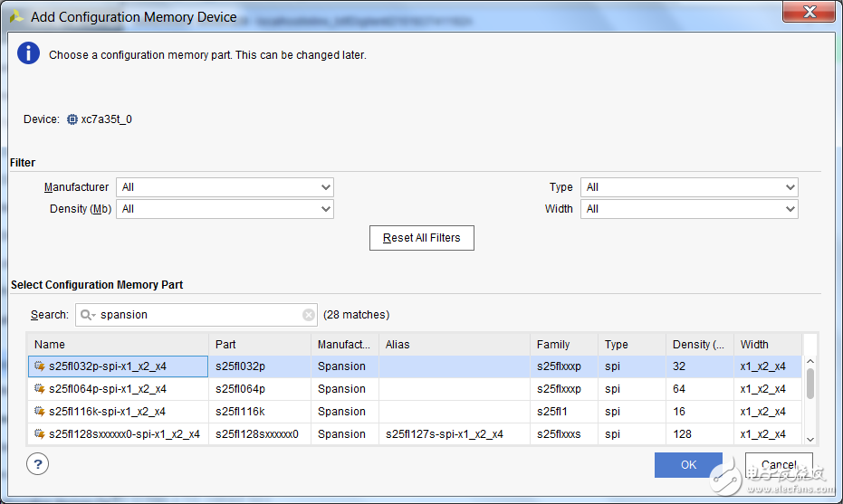The image size is (843, 504).
Task: Confirm selection with the OK button
Action: [x=688, y=464]
